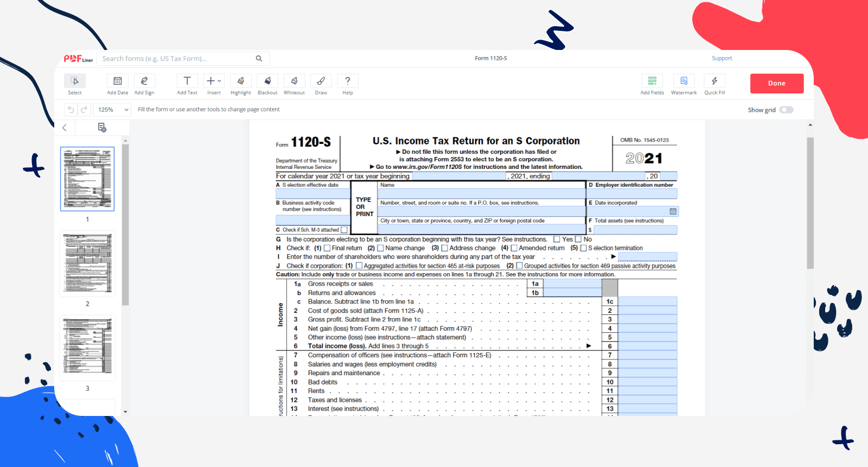Choose the Add Sign tool

[144, 81]
